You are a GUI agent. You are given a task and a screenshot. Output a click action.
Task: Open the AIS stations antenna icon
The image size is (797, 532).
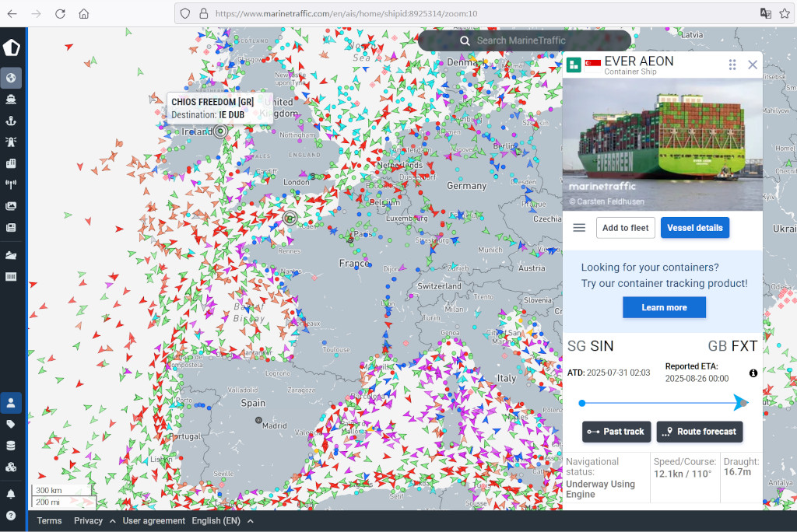tap(11, 185)
